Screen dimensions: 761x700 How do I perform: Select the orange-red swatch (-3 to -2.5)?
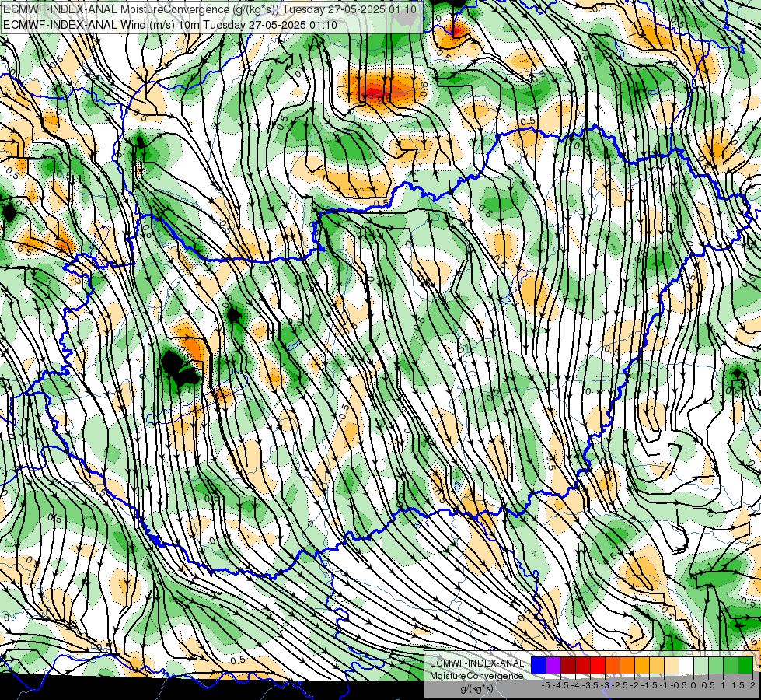coord(613,665)
